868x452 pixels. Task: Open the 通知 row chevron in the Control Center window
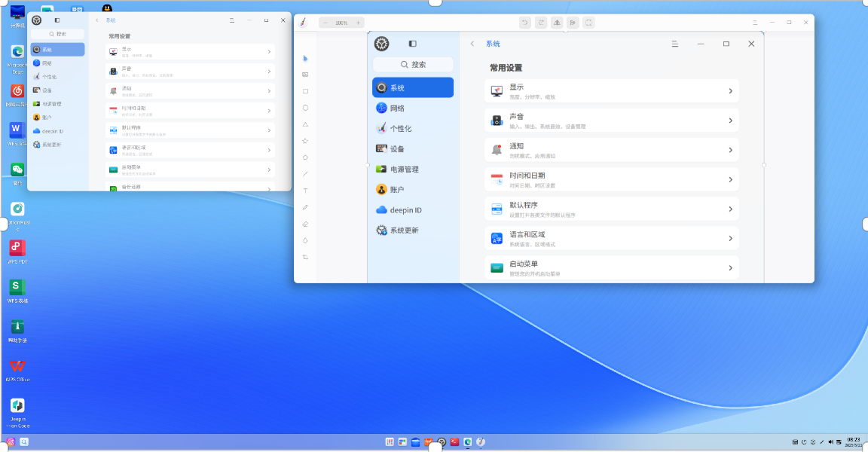click(x=269, y=90)
